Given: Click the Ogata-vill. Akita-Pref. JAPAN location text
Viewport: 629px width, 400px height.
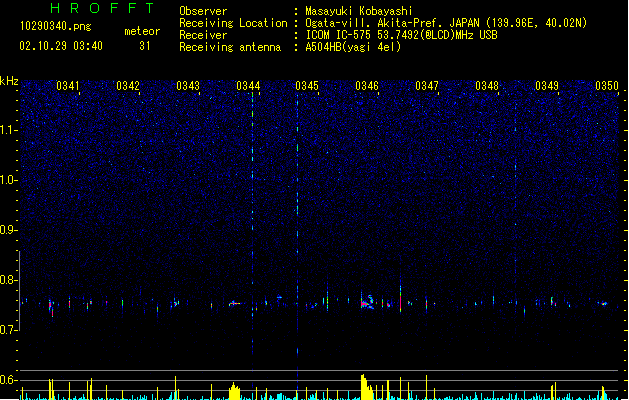Looking at the screenshot, I should [x=446, y=23].
